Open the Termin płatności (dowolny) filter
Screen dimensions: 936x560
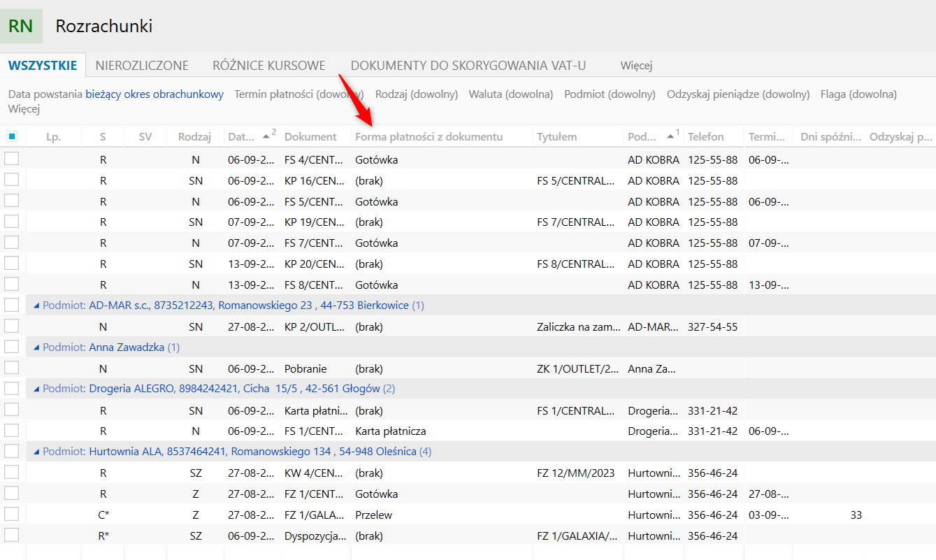pyautogui.click(x=299, y=94)
